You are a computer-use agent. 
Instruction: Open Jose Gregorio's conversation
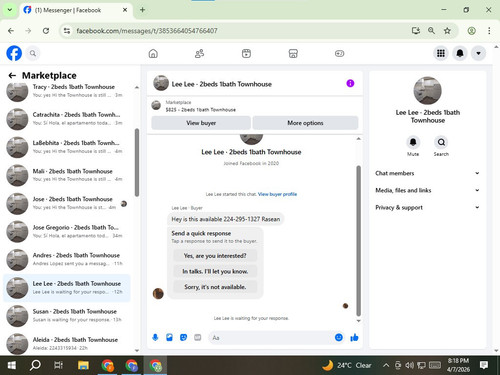click(x=67, y=231)
